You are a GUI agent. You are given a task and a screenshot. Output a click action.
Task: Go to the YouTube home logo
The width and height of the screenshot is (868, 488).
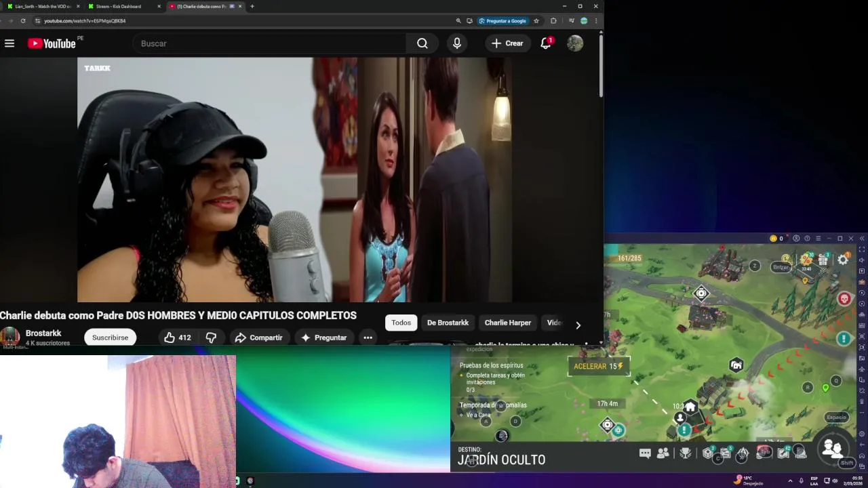click(52, 43)
